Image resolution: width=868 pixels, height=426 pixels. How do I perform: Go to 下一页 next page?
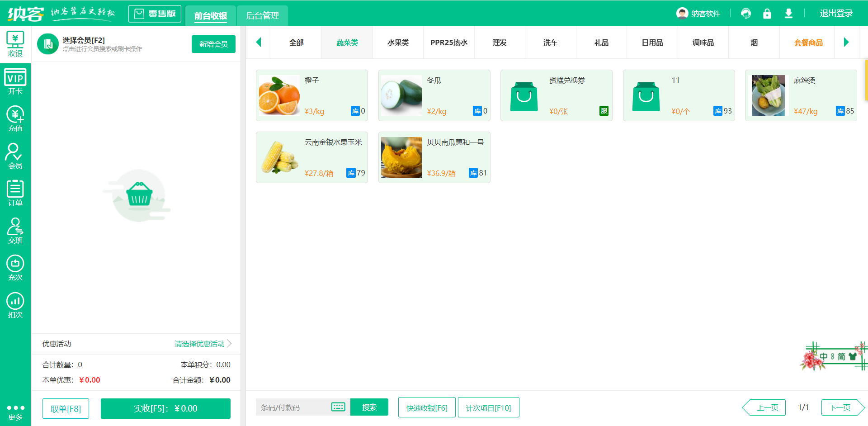[840, 407]
